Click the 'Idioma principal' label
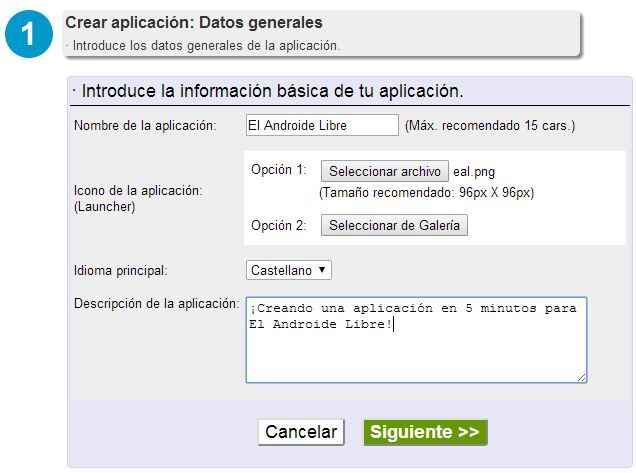Screen dimensions: 636x473 (120, 271)
